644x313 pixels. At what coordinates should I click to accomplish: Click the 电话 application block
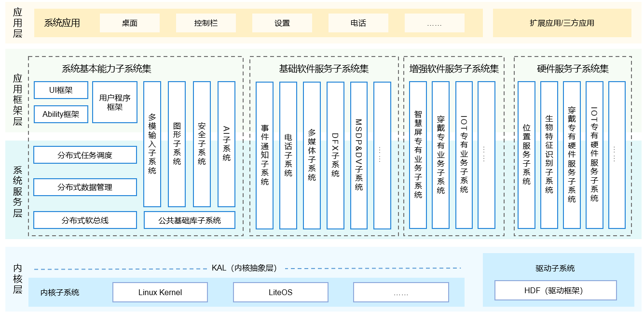click(x=358, y=22)
